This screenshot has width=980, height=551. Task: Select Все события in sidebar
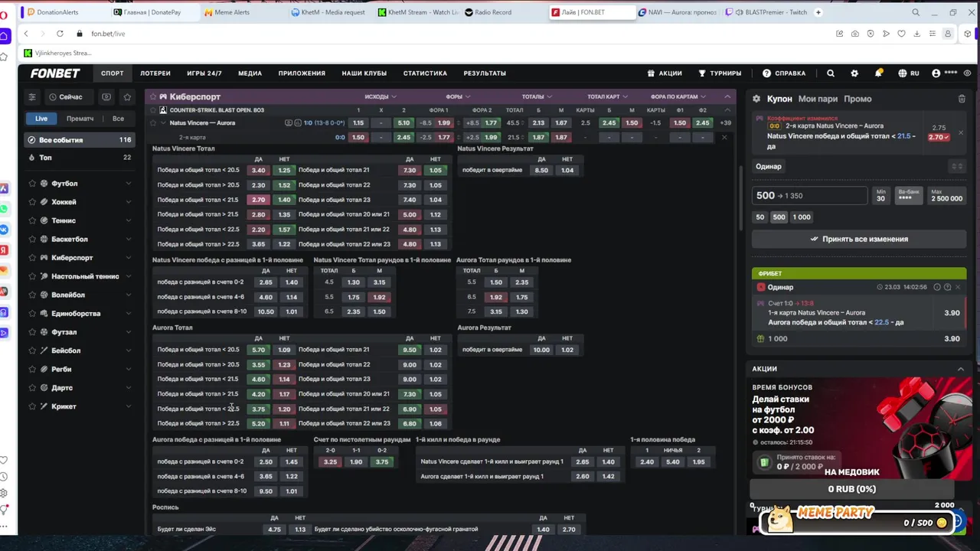tap(80, 140)
